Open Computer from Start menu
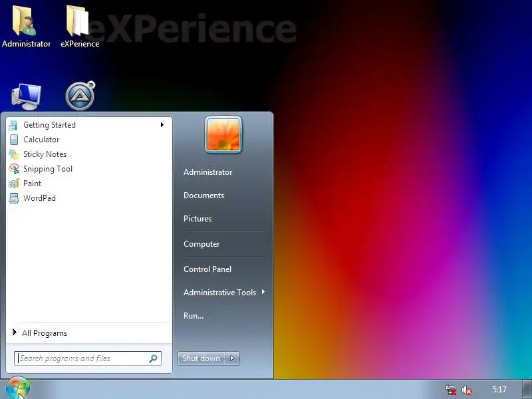 click(201, 244)
